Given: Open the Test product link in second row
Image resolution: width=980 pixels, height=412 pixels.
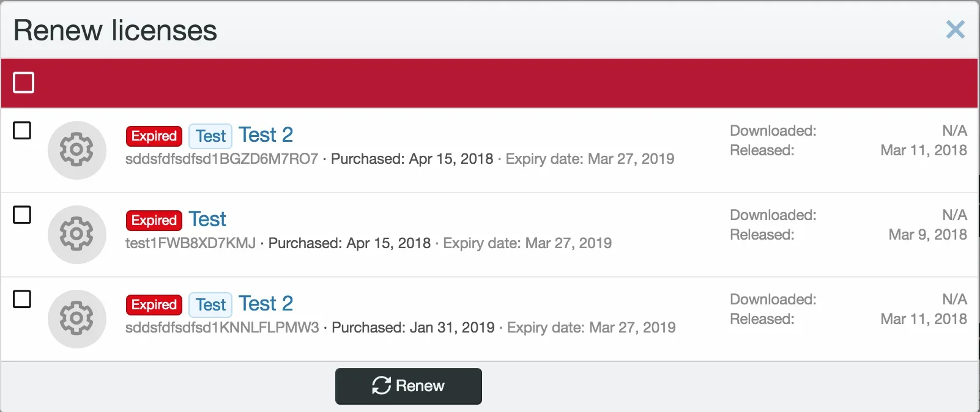Looking at the screenshot, I should [x=207, y=219].
